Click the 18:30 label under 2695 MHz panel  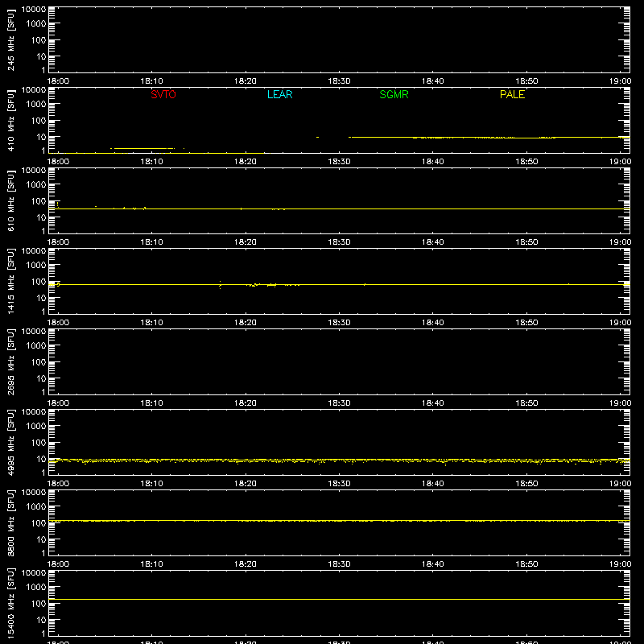pos(339,403)
